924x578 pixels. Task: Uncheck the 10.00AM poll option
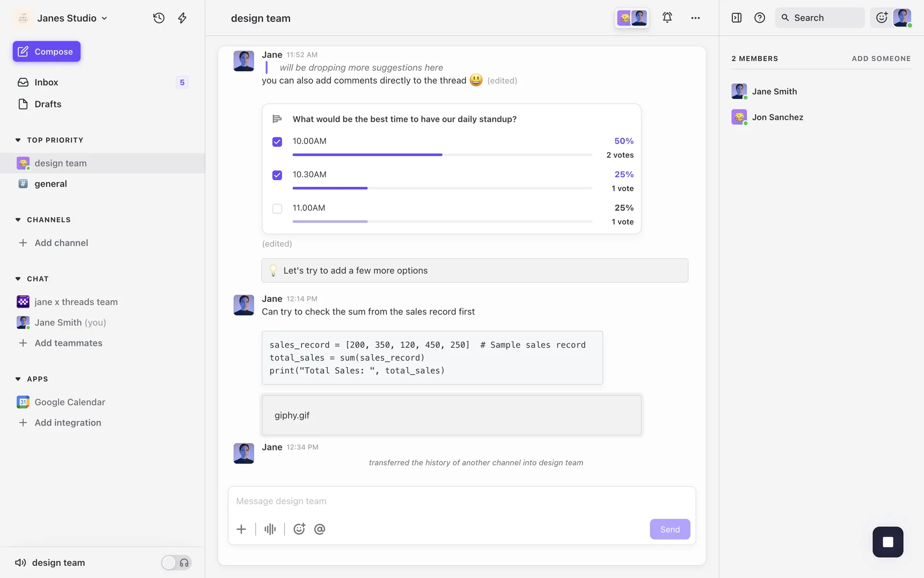click(277, 142)
